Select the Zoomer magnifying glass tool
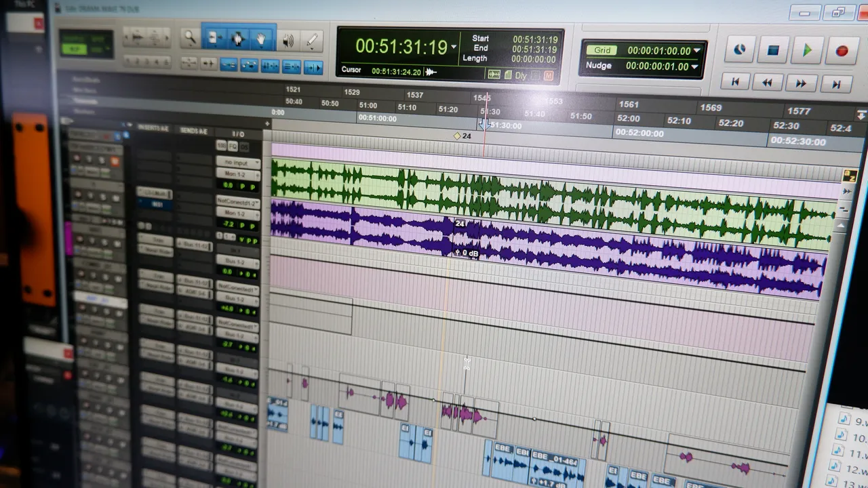 [x=189, y=39]
